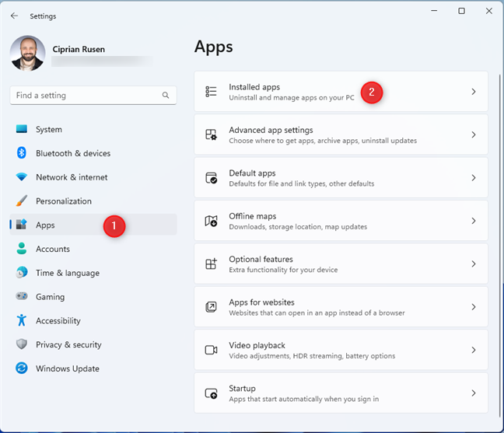Maximize the Settings window
504x433 pixels.
(x=461, y=11)
